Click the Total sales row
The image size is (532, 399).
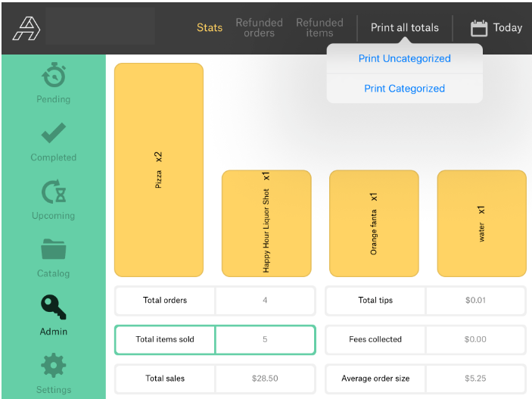coord(214,379)
